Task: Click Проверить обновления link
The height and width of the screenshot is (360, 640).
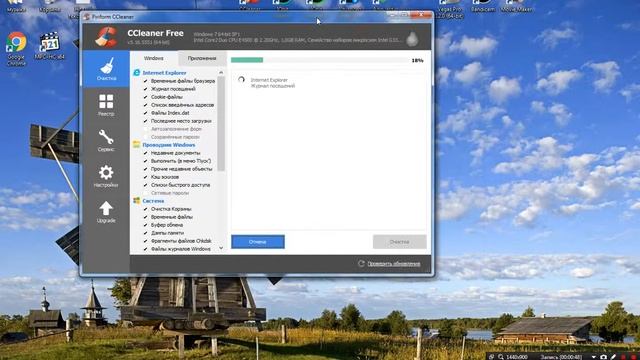Action: point(394,264)
